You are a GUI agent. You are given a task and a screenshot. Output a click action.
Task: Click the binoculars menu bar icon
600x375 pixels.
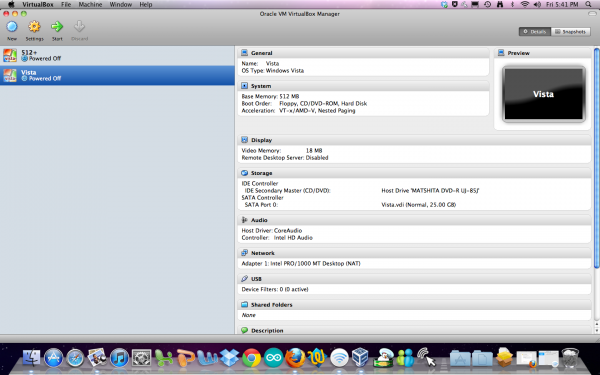pyautogui.click(x=500, y=5)
